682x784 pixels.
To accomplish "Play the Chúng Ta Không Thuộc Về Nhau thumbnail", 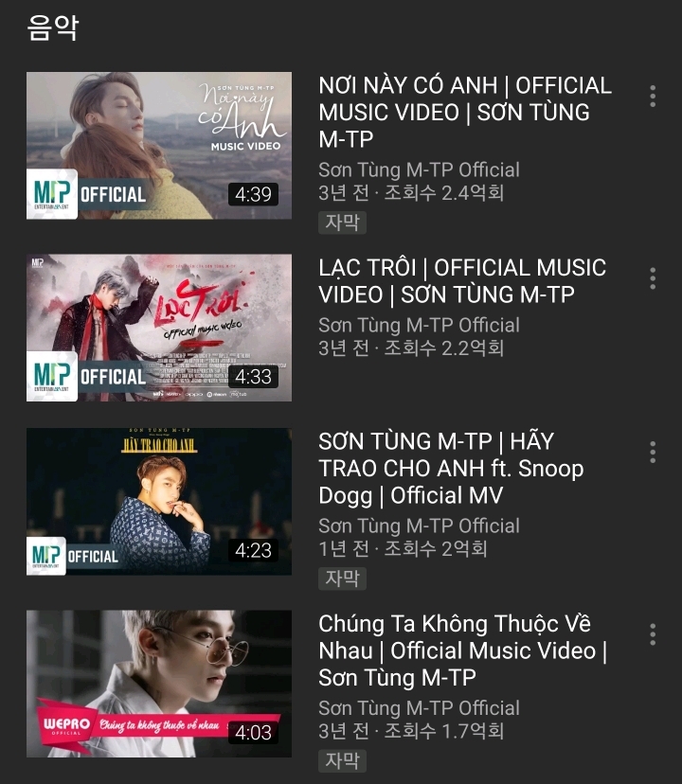I will (x=159, y=684).
